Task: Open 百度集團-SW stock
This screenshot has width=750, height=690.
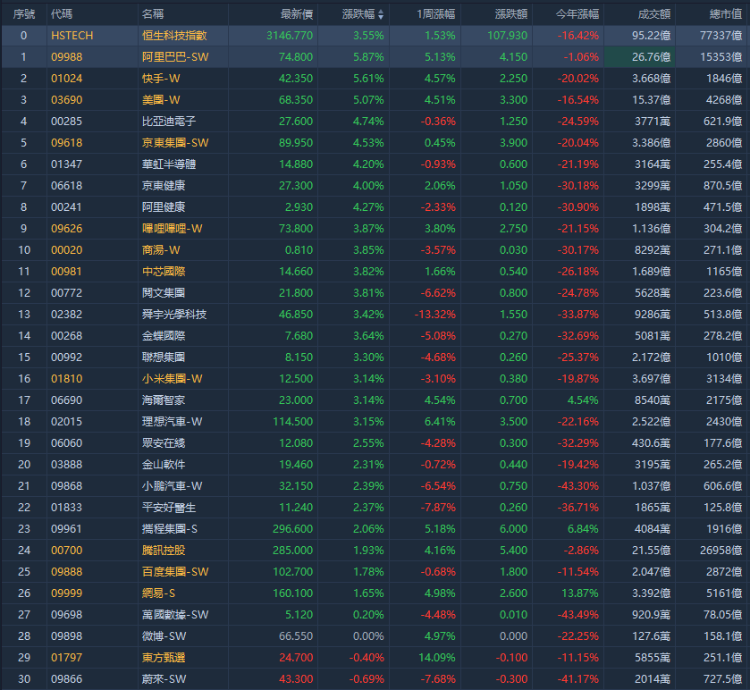Action: coord(175,571)
